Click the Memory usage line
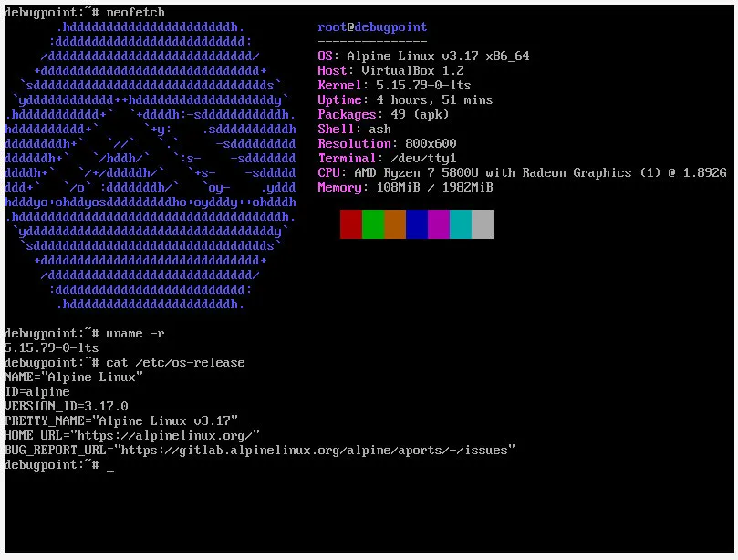The height and width of the screenshot is (560, 738). [x=405, y=187]
